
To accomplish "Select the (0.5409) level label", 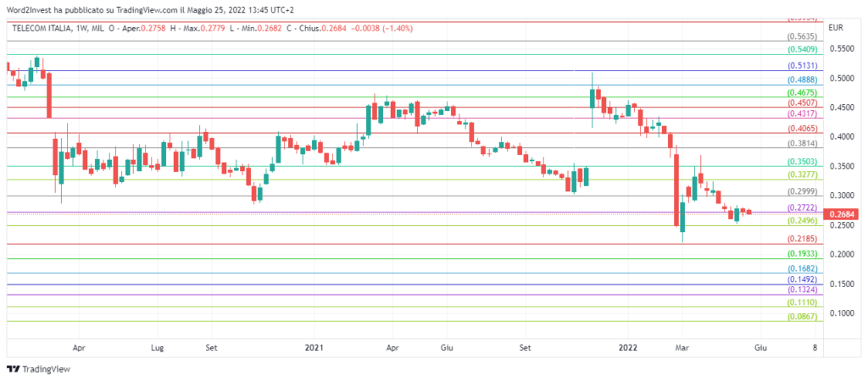I will point(802,50).
